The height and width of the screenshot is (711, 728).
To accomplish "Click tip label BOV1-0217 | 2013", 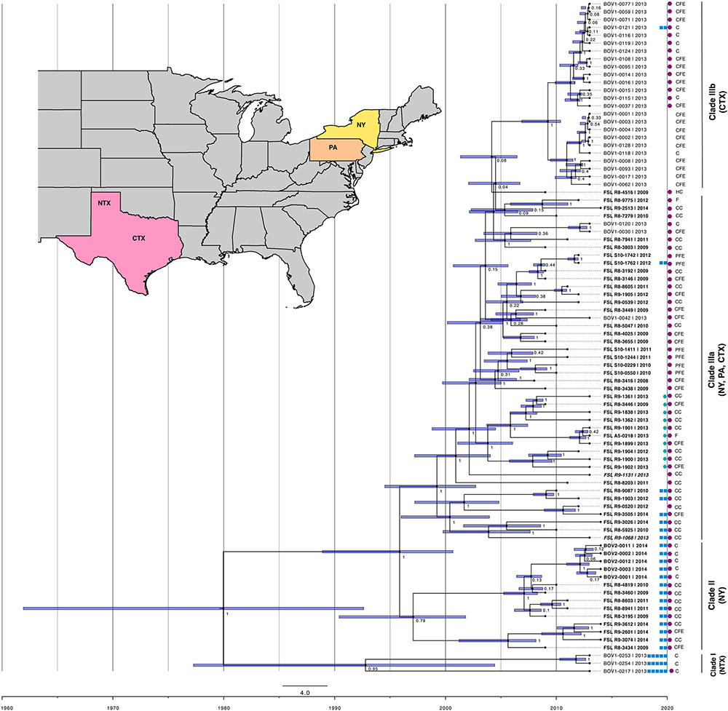I will point(625,672).
